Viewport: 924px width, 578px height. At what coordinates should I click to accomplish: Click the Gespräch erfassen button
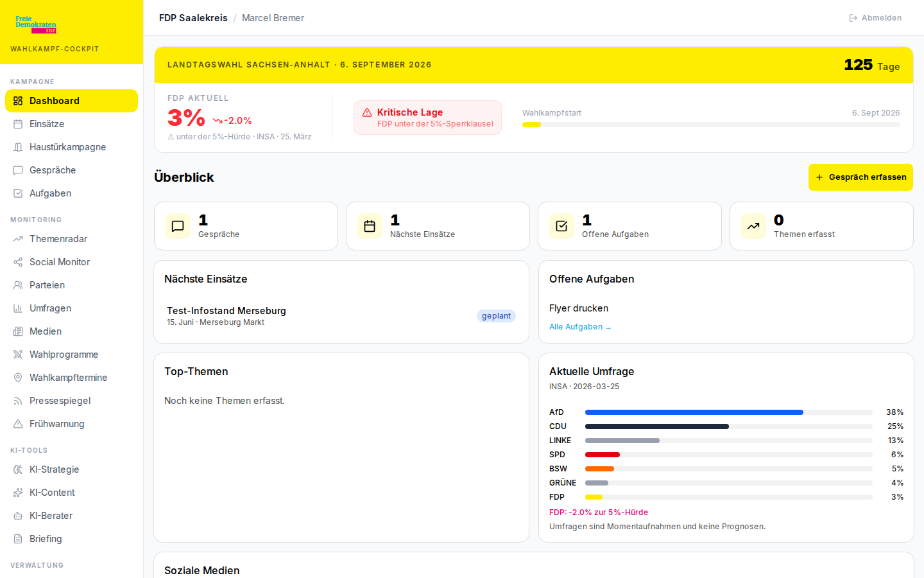coord(860,177)
